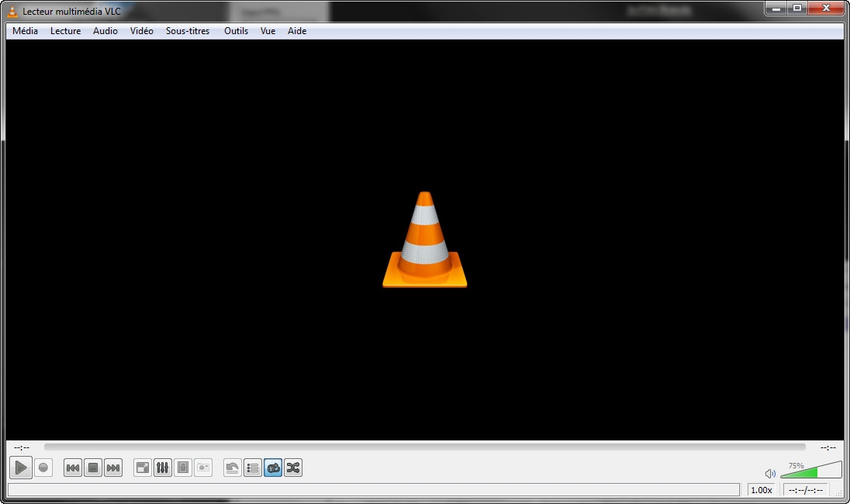
Task: Click the 1.00x playback speed indicator
Action: click(x=761, y=490)
